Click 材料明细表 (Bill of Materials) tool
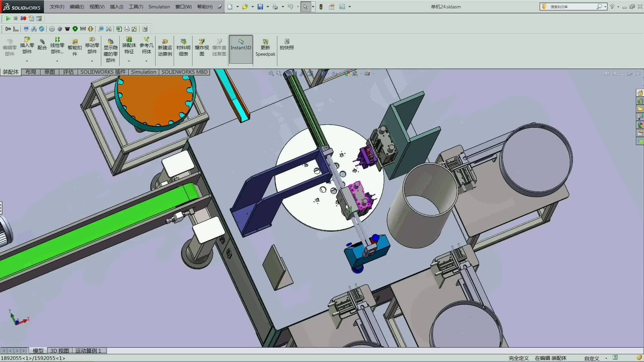This screenshot has height=362, width=644. pos(183,48)
